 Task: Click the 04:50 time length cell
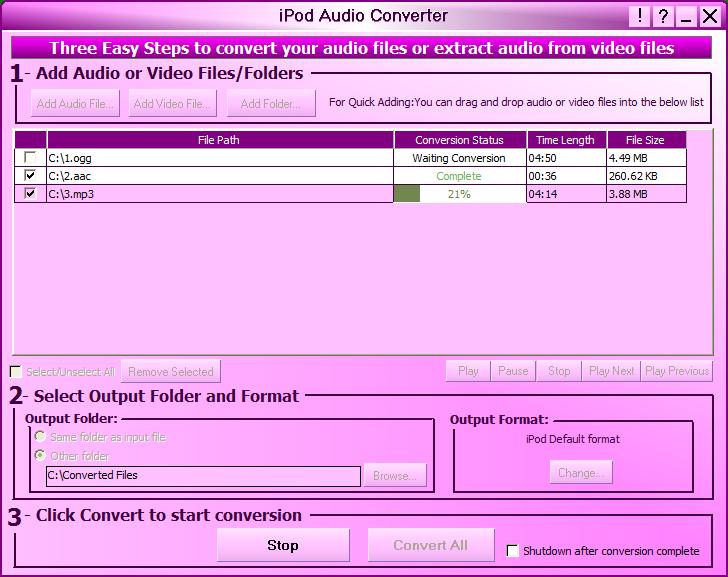pos(566,158)
